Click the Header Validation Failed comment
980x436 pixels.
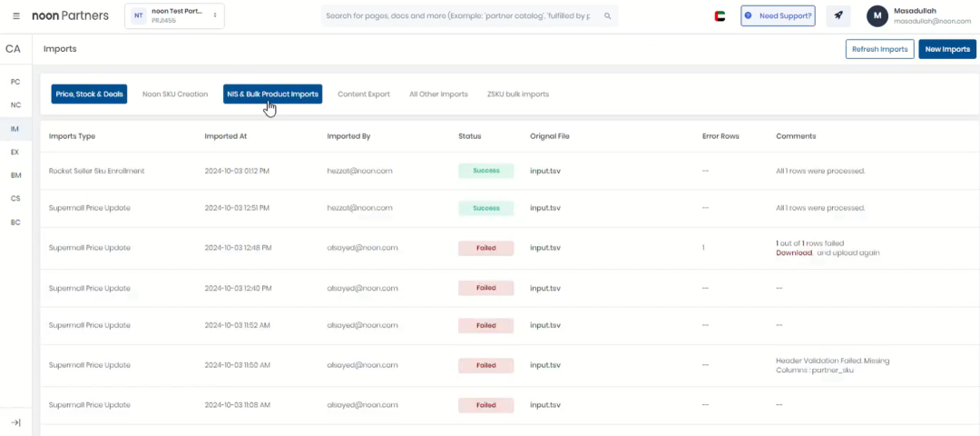[832, 365]
